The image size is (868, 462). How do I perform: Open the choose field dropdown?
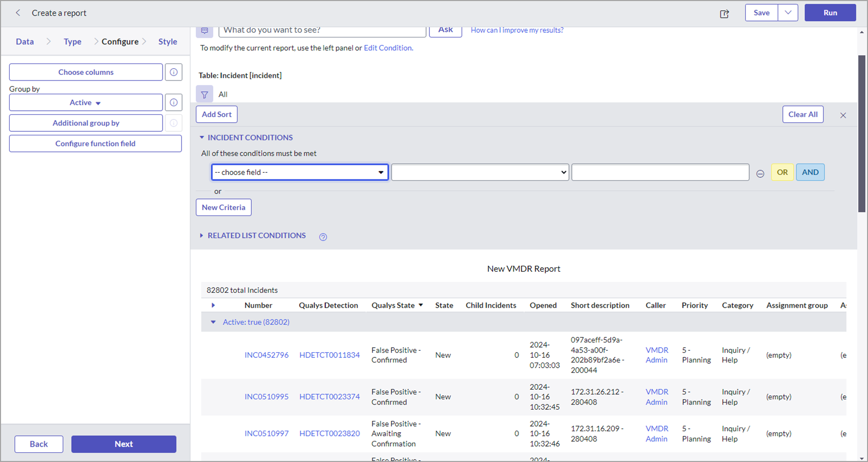click(x=299, y=172)
